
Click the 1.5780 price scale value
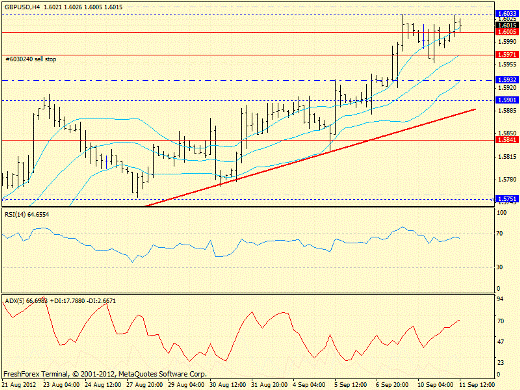pyautogui.click(x=507, y=180)
